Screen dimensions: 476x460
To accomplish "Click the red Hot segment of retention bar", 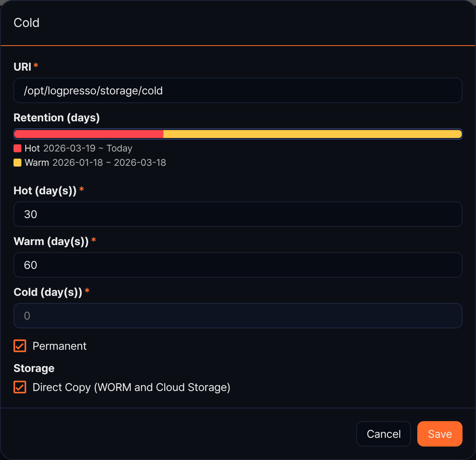I will [x=89, y=134].
